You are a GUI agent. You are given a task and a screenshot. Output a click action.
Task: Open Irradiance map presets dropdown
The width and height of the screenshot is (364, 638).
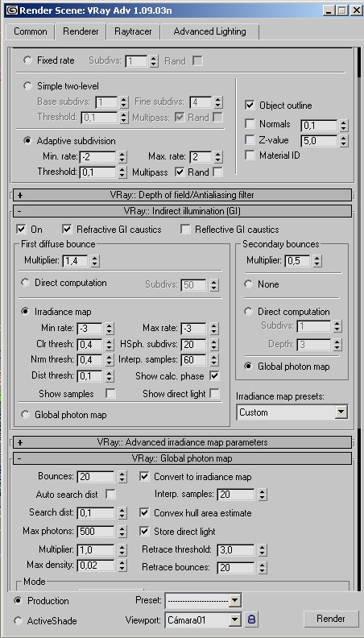(x=341, y=412)
